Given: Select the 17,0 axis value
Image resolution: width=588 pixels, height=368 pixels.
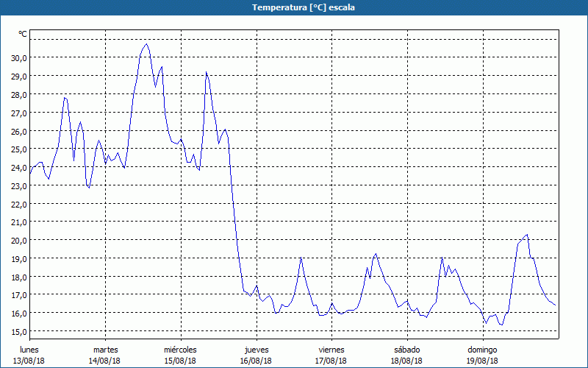Looking at the screenshot, I should coord(19,295).
